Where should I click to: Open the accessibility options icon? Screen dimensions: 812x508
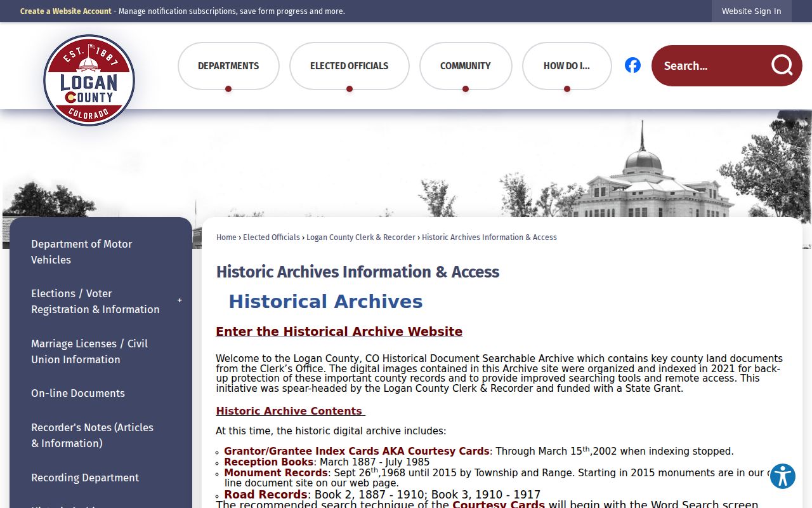(x=783, y=476)
